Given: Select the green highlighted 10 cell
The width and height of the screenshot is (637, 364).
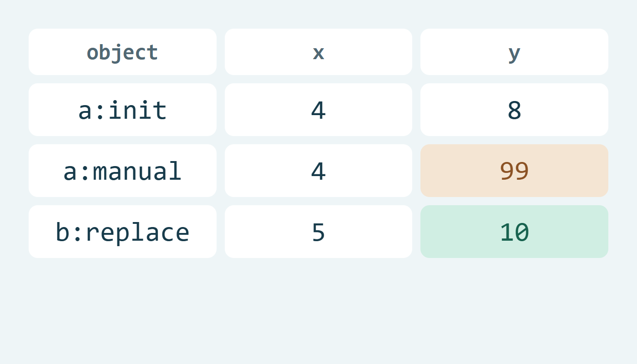Looking at the screenshot, I should coord(514,232).
